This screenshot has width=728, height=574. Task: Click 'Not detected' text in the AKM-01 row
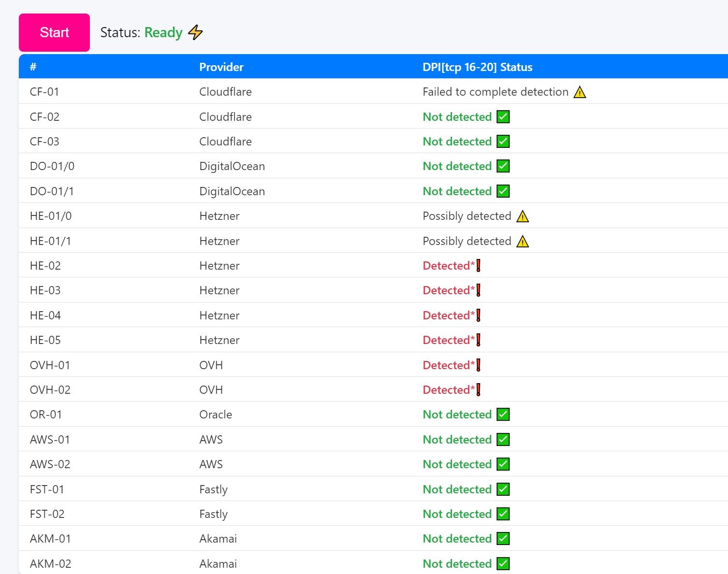click(x=457, y=539)
